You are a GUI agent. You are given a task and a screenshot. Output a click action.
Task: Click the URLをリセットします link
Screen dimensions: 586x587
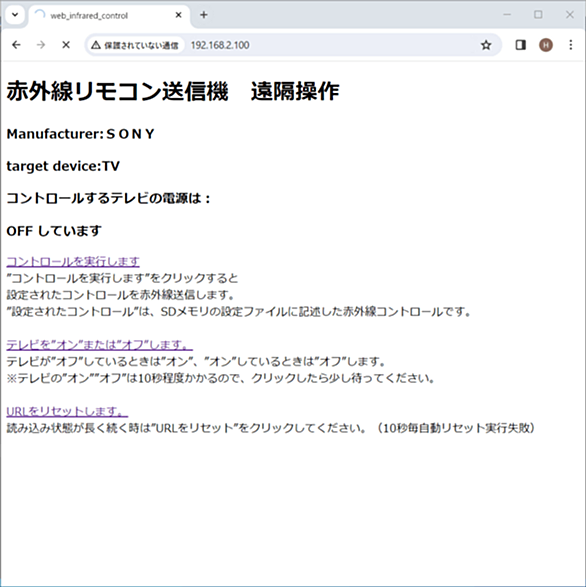[x=67, y=411]
